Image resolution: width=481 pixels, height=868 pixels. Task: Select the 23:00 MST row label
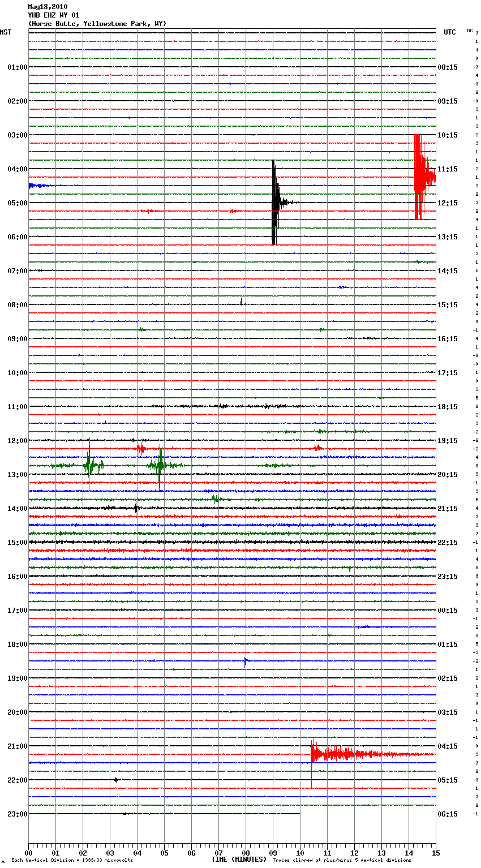coord(18,814)
